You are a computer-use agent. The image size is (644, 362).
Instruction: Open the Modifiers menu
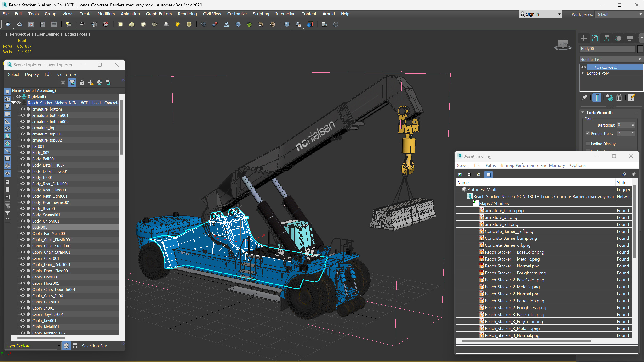pyautogui.click(x=106, y=14)
